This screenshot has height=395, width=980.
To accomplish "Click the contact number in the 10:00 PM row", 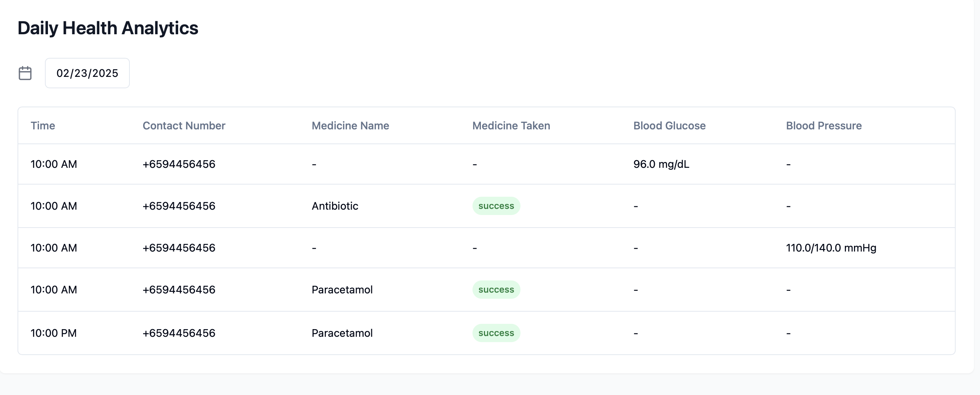I will pyautogui.click(x=179, y=333).
